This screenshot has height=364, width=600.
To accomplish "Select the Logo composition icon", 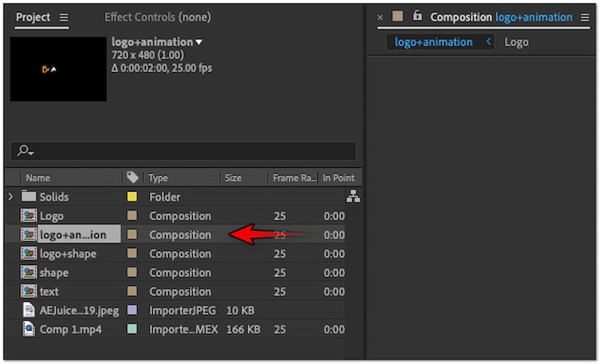I will [x=29, y=216].
